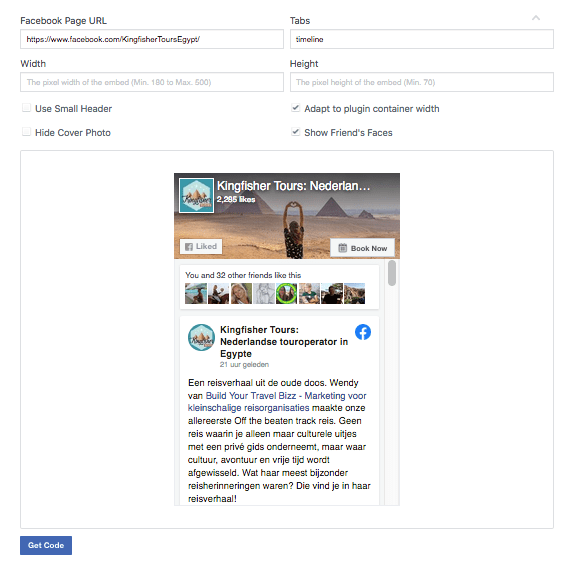Open the Kingfisher Tours post author avatar

tap(201, 337)
